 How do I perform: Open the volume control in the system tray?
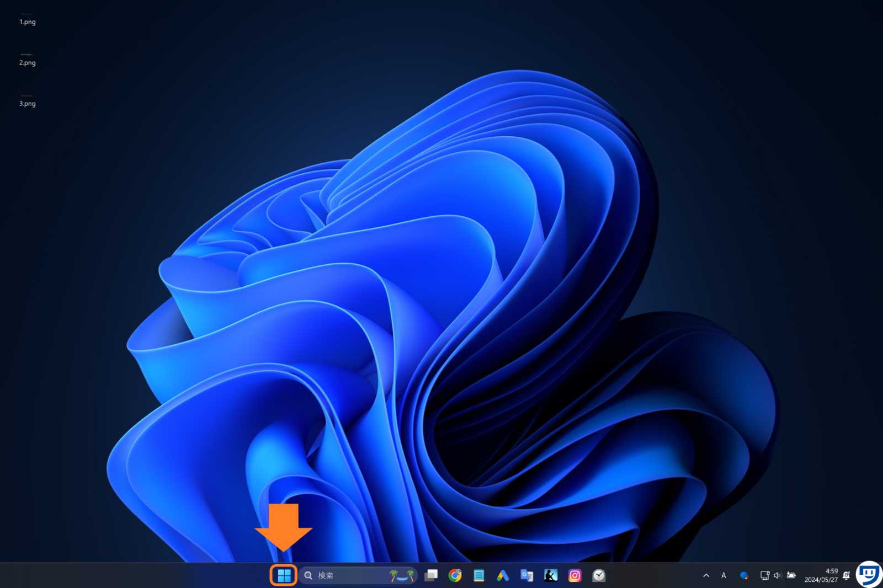click(778, 575)
